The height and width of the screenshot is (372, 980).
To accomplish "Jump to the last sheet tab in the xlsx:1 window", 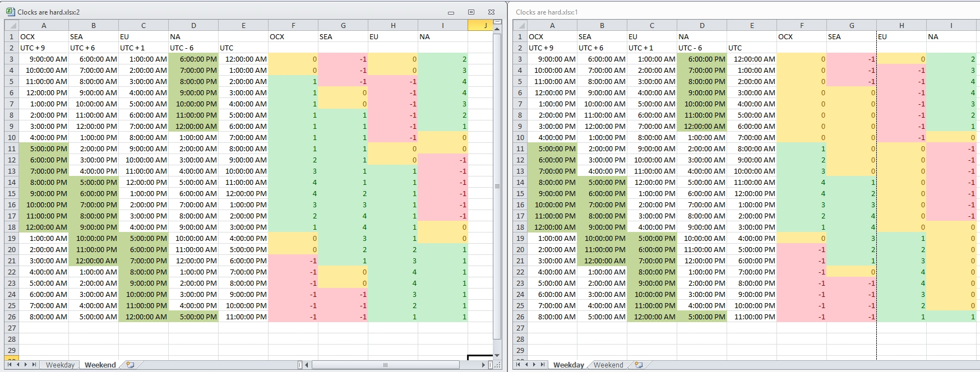I will click(543, 365).
